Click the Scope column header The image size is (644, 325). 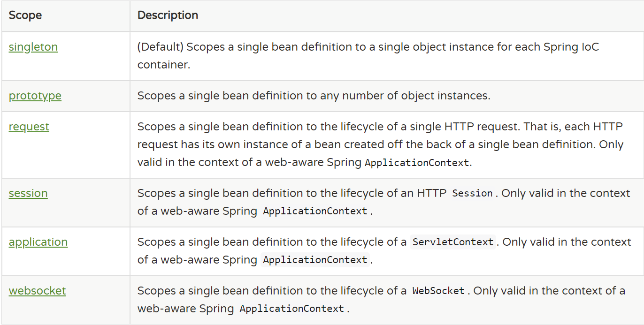coord(25,15)
